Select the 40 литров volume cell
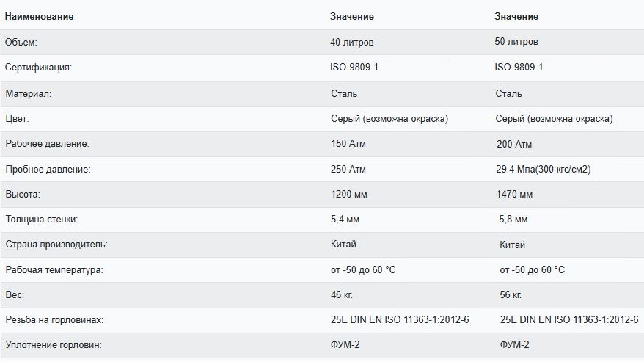 pos(352,42)
